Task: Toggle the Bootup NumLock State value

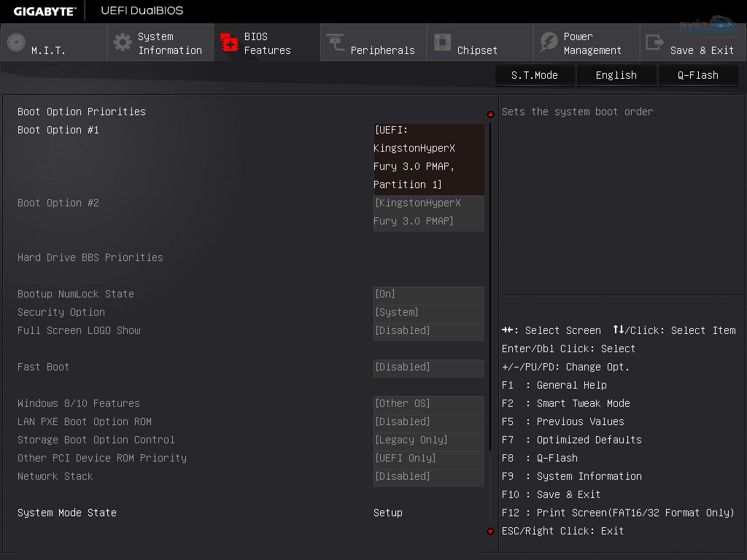Action: 428,294
